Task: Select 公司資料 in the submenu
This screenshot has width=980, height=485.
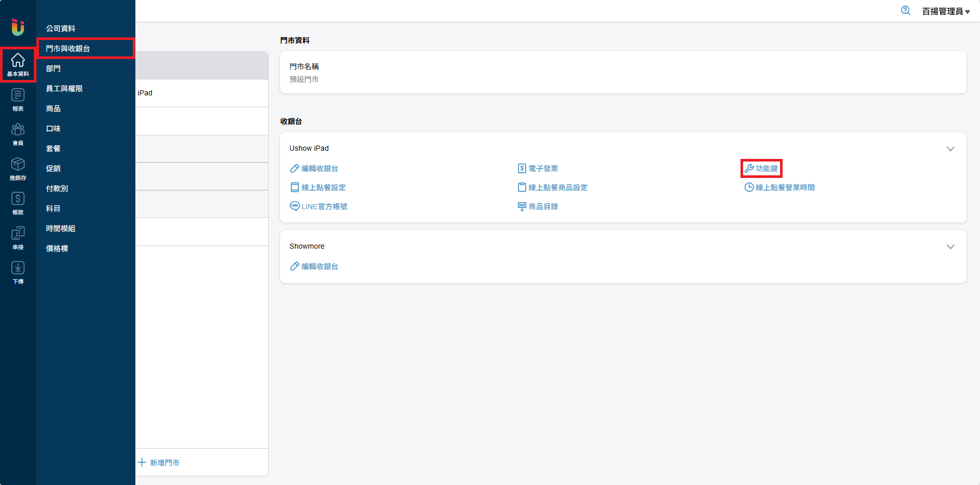Action: pyautogui.click(x=61, y=29)
